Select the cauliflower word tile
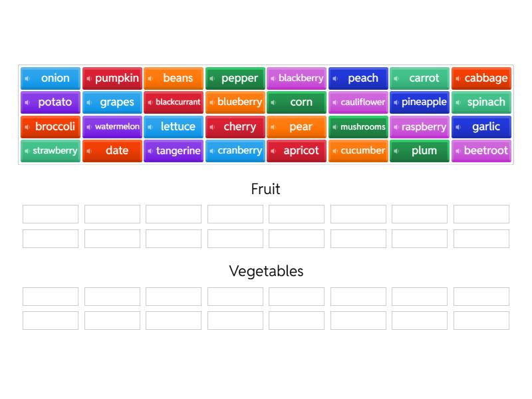 358,102
